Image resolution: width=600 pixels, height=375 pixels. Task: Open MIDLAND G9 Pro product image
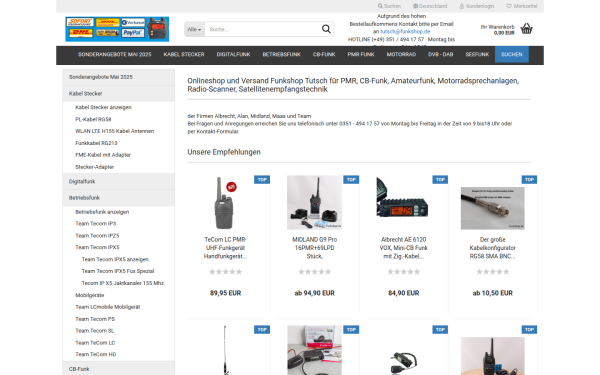pyautogui.click(x=315, y=202)
